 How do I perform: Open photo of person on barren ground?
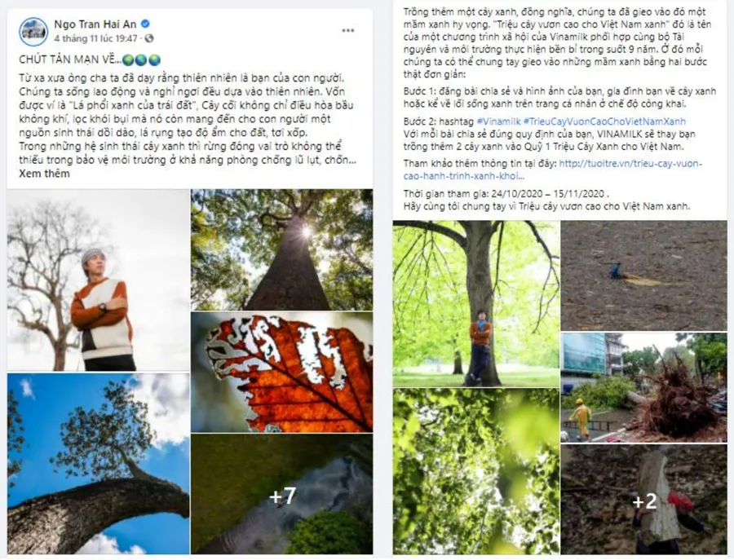(x=643, y=276)
